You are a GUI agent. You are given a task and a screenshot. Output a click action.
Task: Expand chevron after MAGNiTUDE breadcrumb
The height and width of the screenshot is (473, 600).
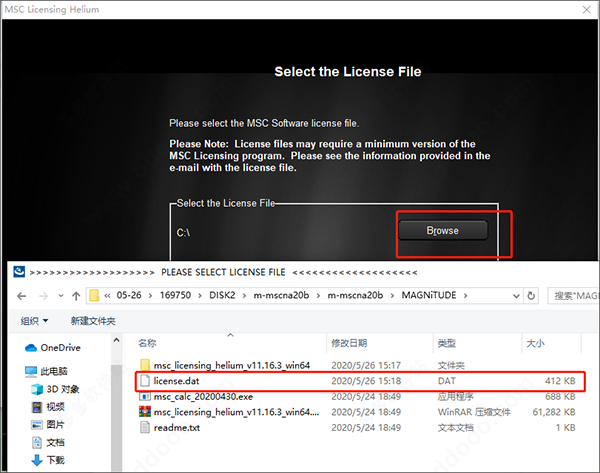tap(465, 296)
